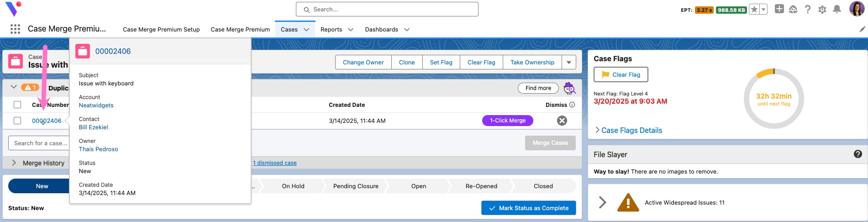Open case 00002406 link in duplicates table
The image size is (868, 222).
47,121
